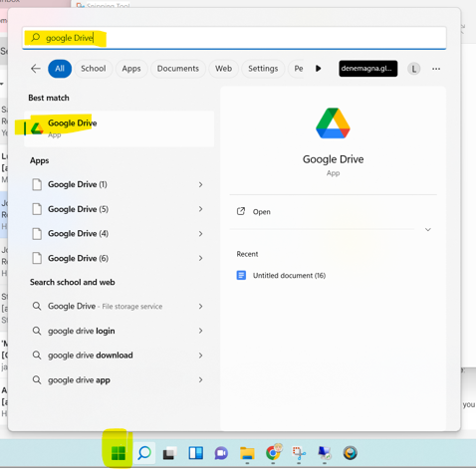Click the Windows Start button in taskbar
Image resolution: width=476 pixels, height=476 pixels.
pyautogui.click(x=119, y=453)
